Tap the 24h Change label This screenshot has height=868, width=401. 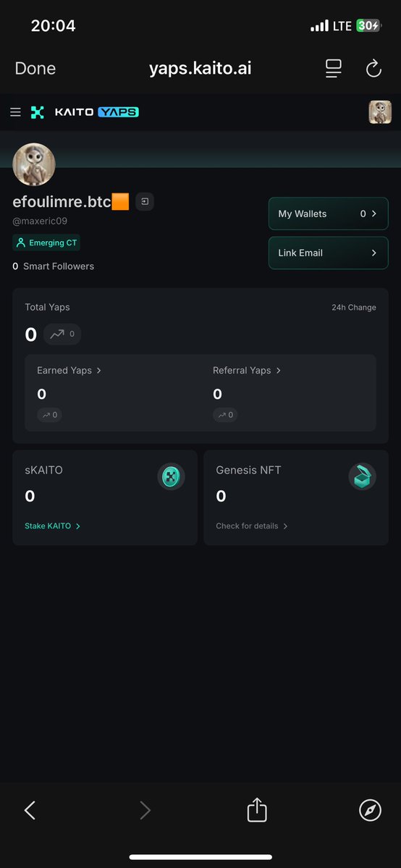coord(354,307)
